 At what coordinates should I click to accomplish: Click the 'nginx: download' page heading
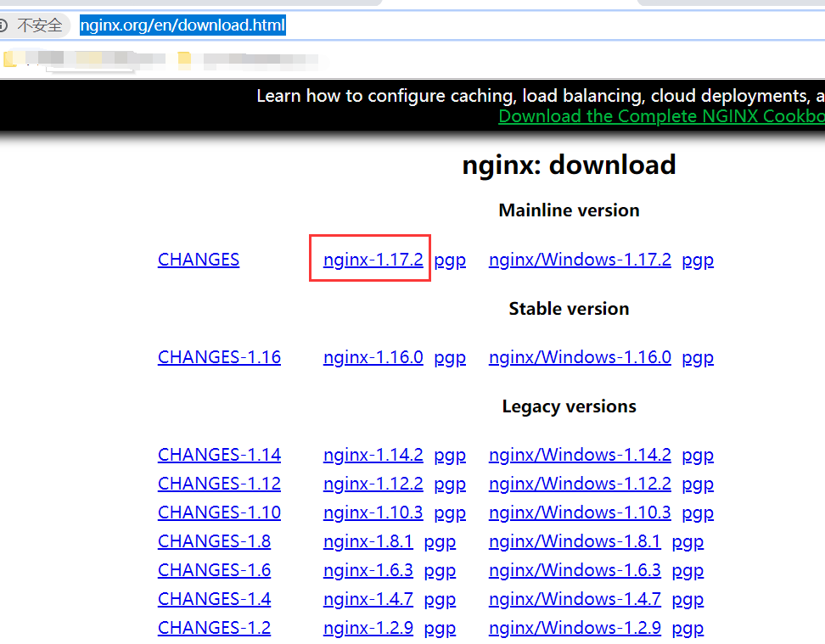click(569, 165)
